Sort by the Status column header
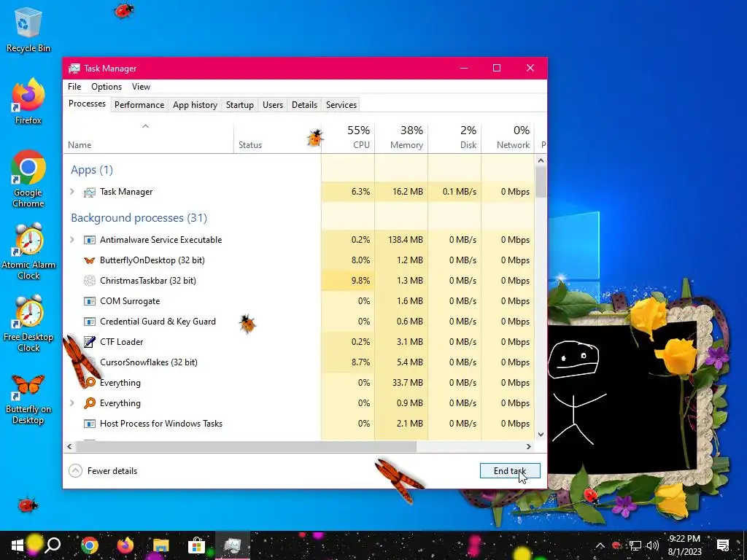This screenshot has width=747, height=560. point(277,137)
